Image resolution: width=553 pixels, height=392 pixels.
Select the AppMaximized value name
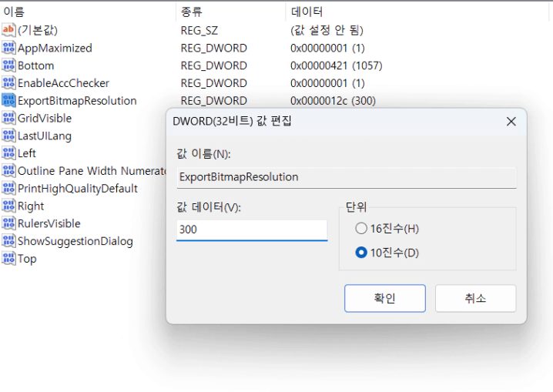coord(55,48)
